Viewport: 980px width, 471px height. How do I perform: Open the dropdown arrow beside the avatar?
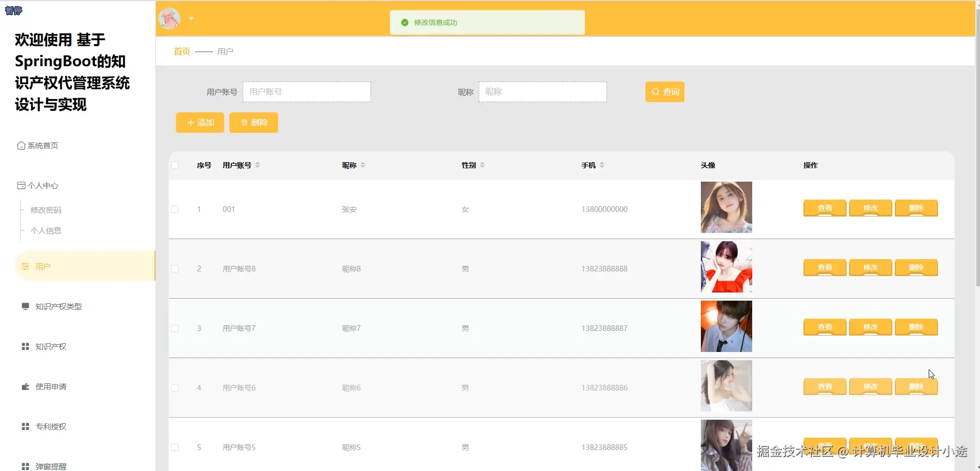coord(191,18)
